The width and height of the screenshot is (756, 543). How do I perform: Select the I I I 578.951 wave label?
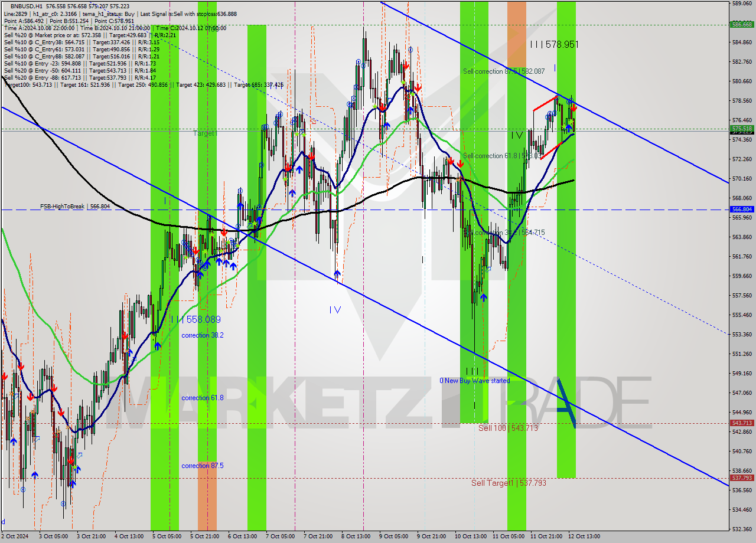(x=554, y=44)
